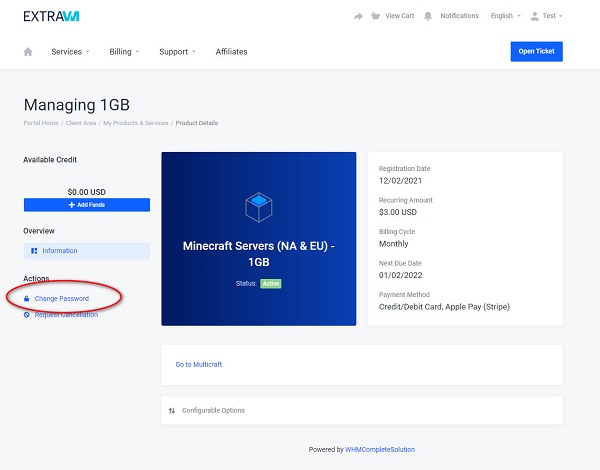Click the Open Ticket button
Screen dimensions: 600x470
pos(536,51)
